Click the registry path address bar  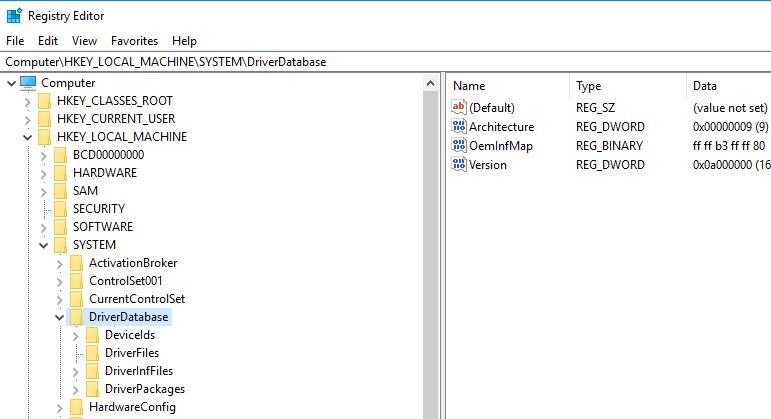point(386,62)
